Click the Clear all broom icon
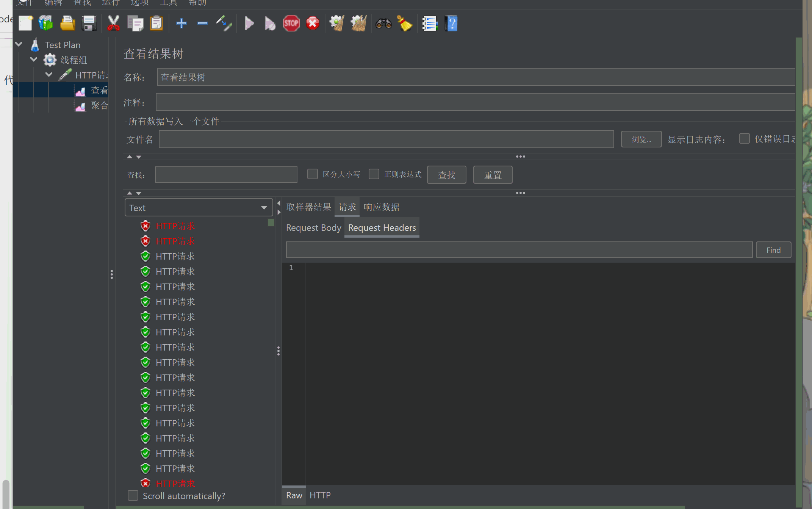Screen dimensions: 812x509 click(358, 23)
